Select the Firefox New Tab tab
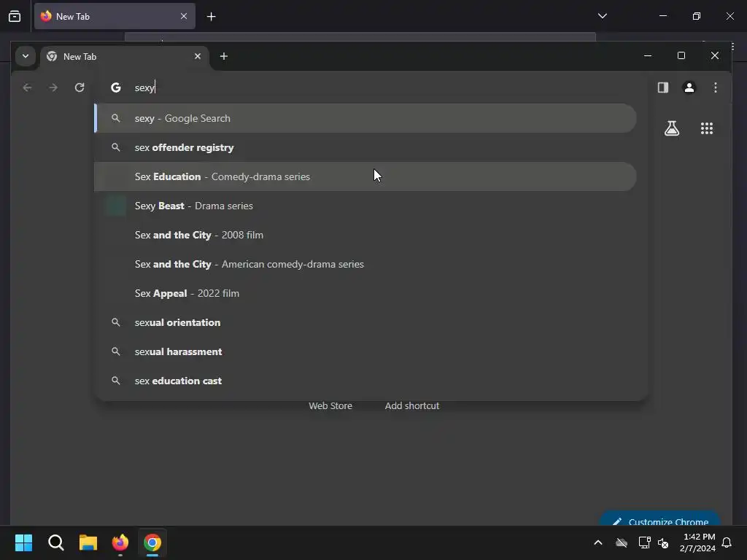This screenshot has width=747, height=560. pyautogui.click(x=115, y=16)
